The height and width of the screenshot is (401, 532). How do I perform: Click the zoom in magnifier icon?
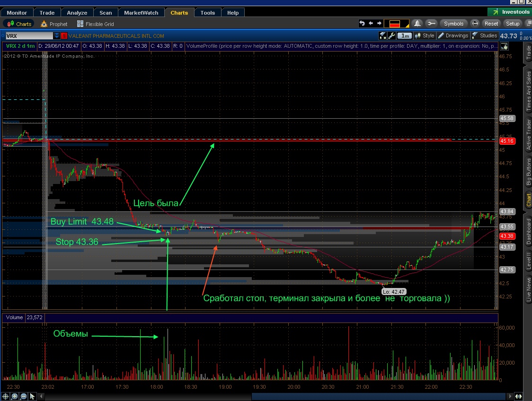(x=15, y=396)
